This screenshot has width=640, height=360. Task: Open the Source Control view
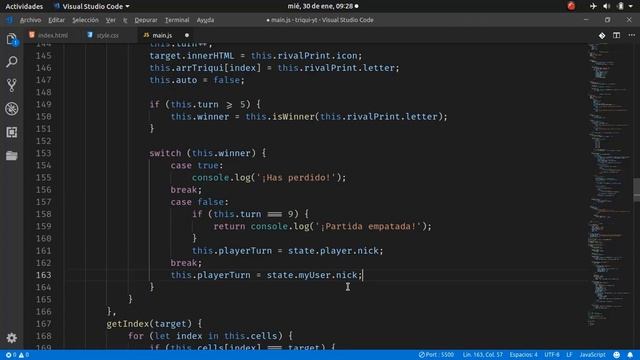click(x=12, y=85)
